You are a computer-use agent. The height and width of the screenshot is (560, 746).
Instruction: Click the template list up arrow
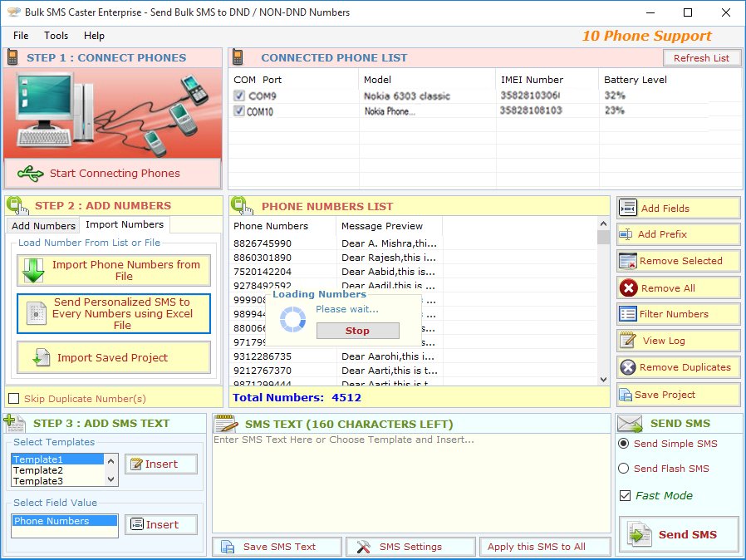[110, 460]
